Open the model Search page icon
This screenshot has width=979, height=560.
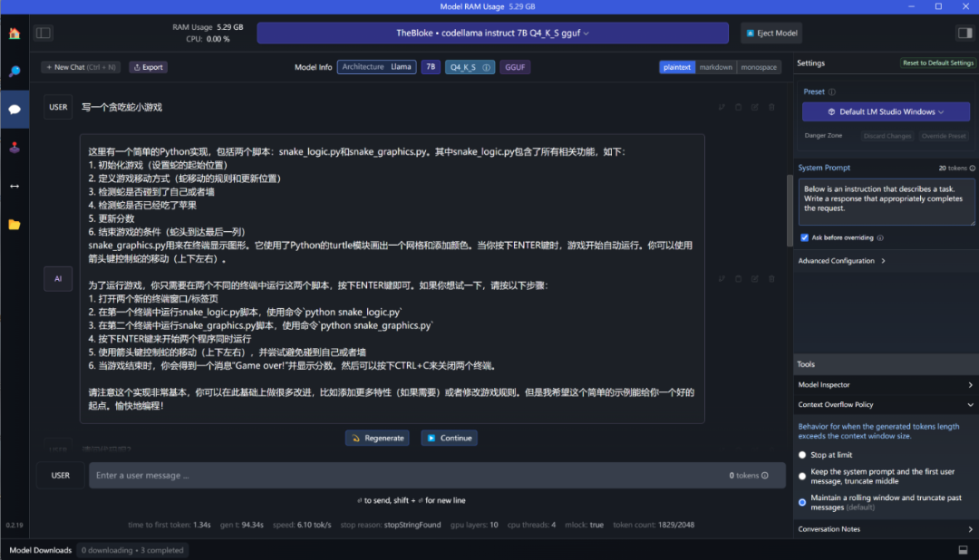[x=15, y=72]
